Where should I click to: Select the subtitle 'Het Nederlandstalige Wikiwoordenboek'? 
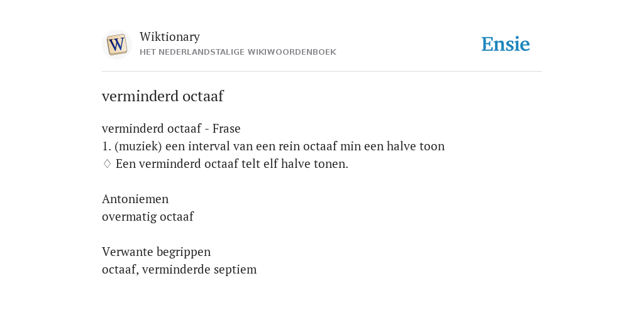238,52
